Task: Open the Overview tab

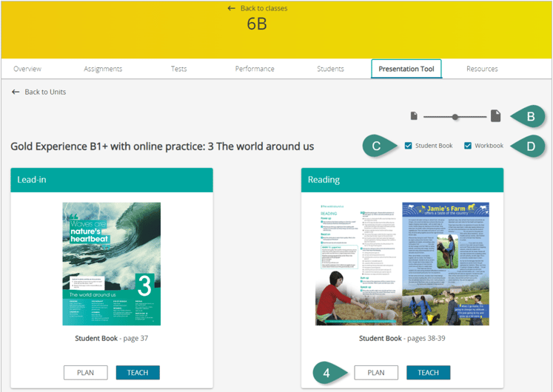Action: click(x=27, y=69)
